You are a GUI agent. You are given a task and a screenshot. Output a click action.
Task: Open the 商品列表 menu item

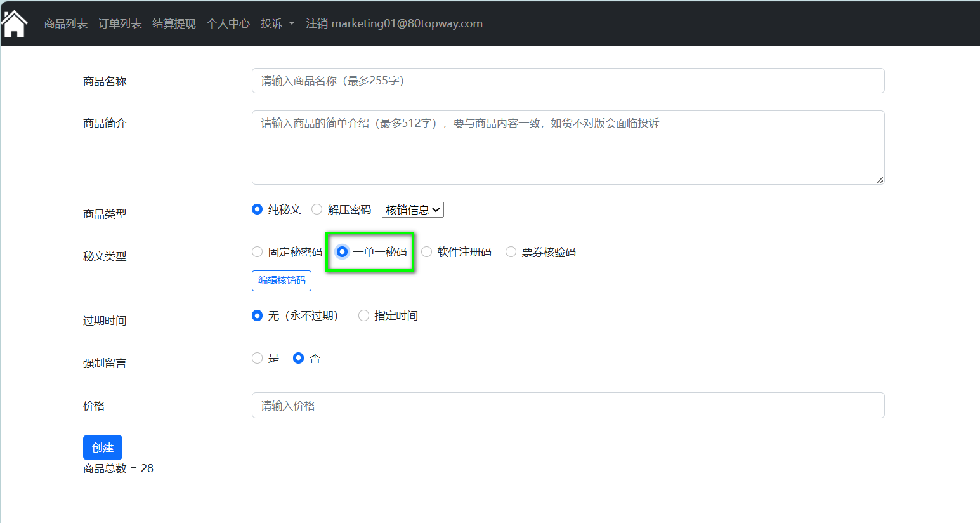click(65, 23)
